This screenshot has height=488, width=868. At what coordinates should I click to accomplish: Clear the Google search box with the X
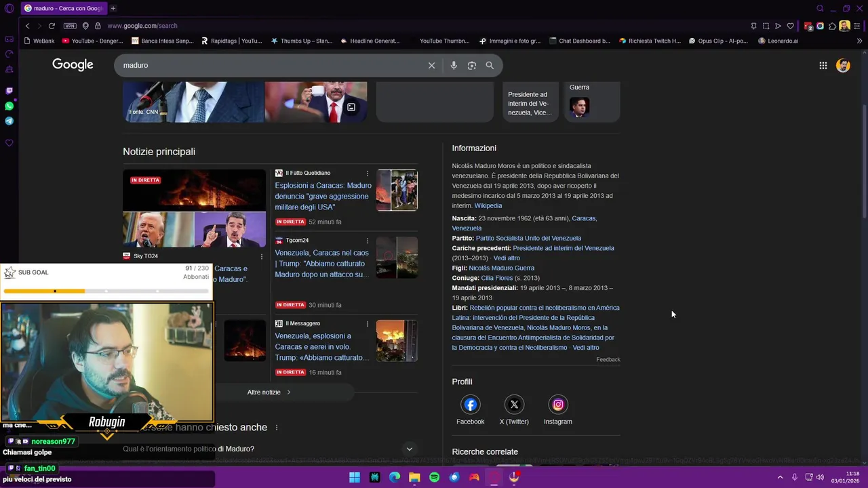click(x=431, y=65)
